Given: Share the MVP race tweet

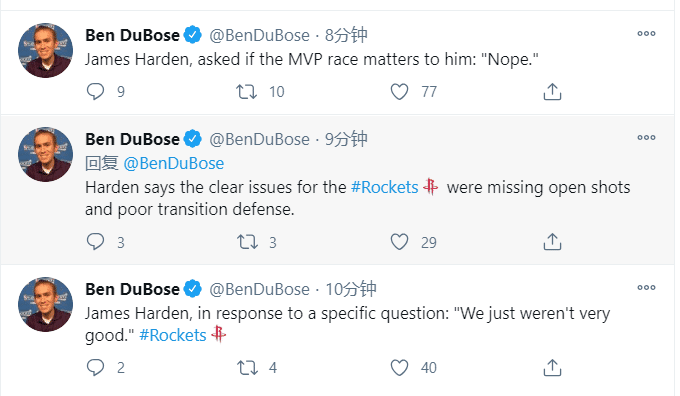Looking at the screenshot, I should pyautogui.click(x=552, y=92).
